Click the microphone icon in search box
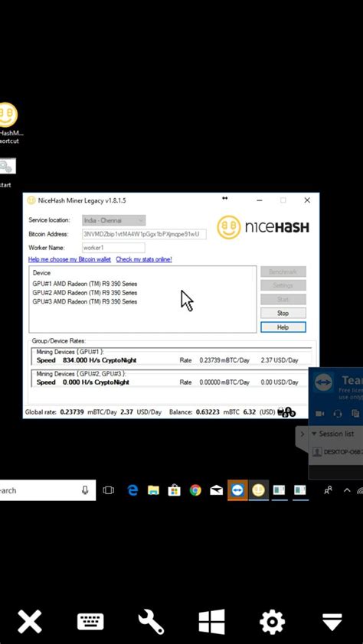 [x=85, y=490]
